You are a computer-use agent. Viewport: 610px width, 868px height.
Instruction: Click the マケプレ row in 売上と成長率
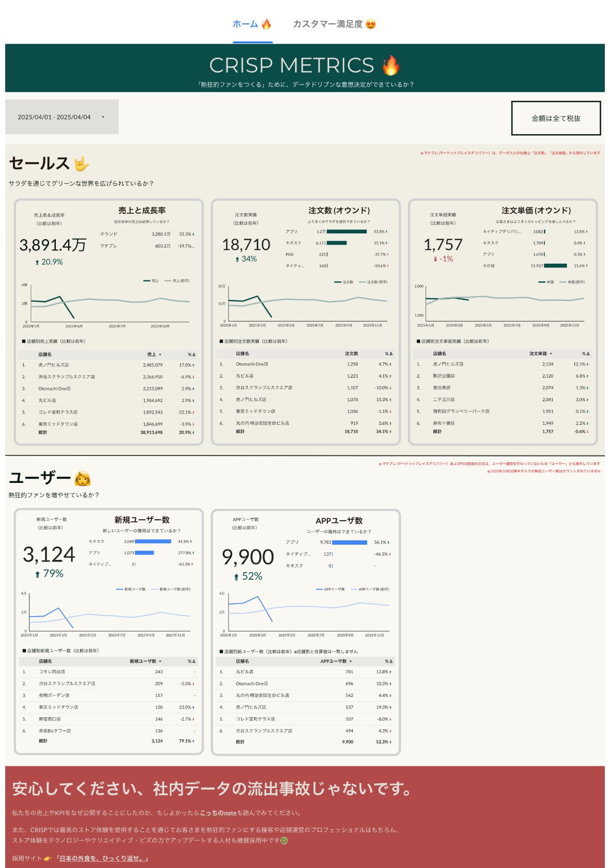147,246
